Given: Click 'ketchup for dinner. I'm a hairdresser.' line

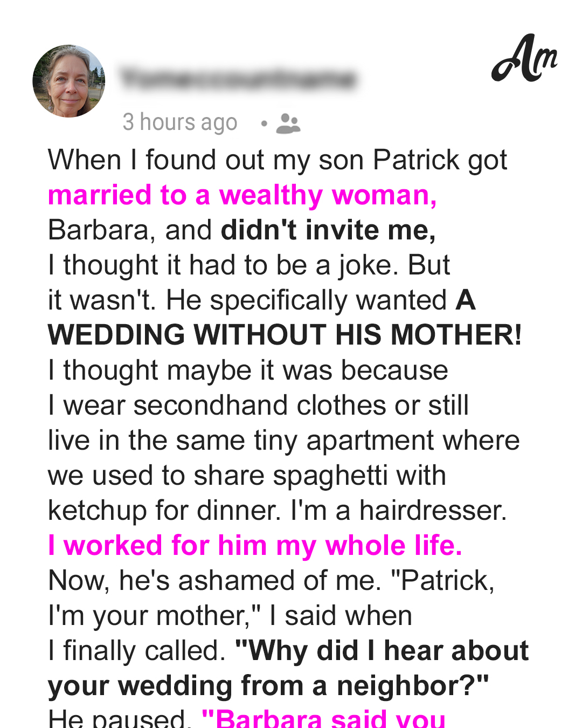Looking at the screenshot, I should click(278, 511).
